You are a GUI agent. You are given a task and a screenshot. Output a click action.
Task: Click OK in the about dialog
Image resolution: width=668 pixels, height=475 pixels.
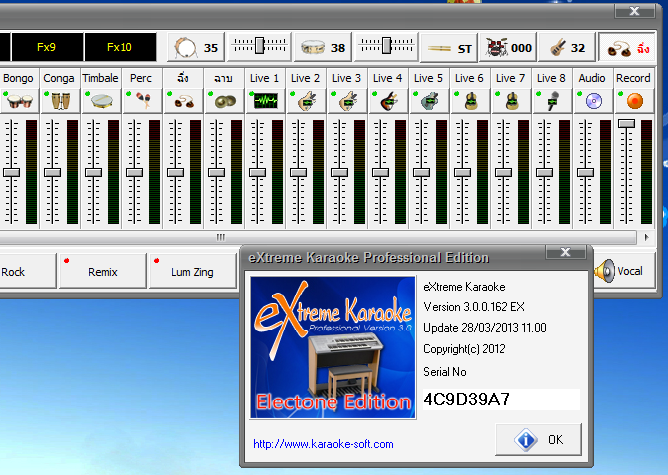[x=538, y=439]
